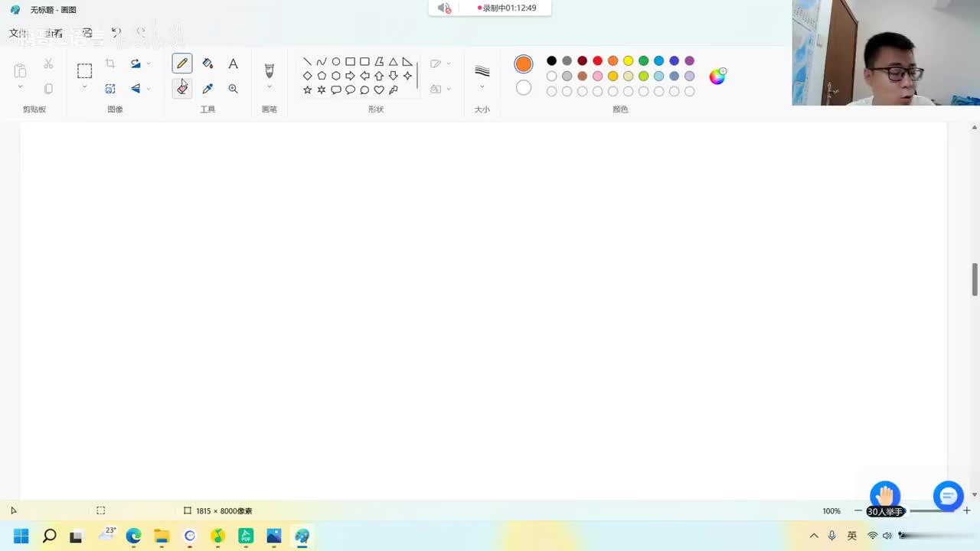Show hidden system tray icons

[x=813, y=536]
